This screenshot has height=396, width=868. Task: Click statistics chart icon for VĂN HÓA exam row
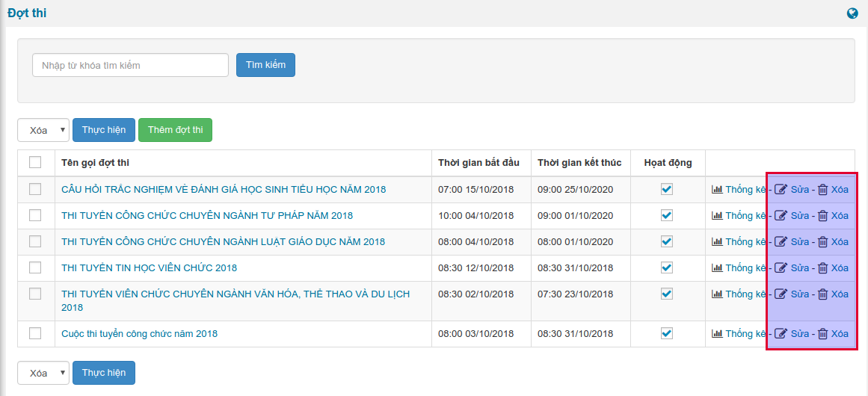(x=716, y=294)
